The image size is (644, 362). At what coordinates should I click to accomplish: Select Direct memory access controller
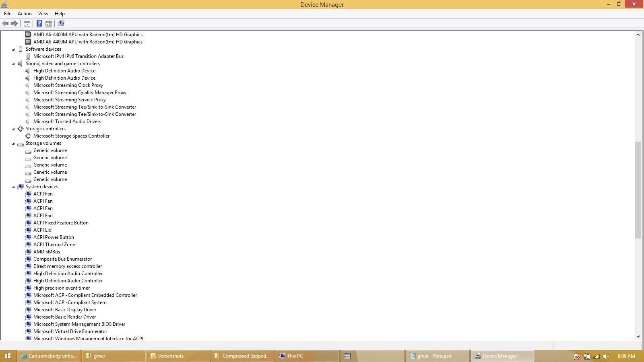tap(68, 266)
